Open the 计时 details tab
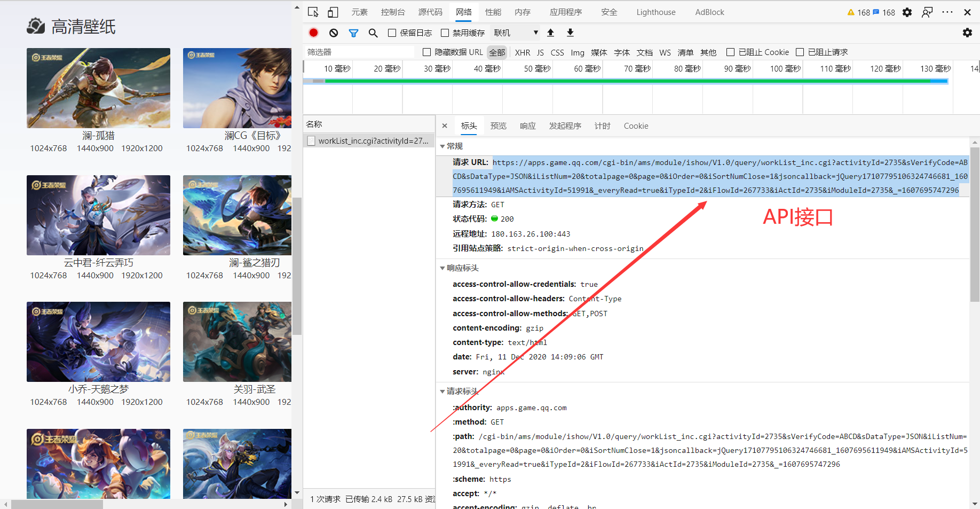 click(602, 126)
